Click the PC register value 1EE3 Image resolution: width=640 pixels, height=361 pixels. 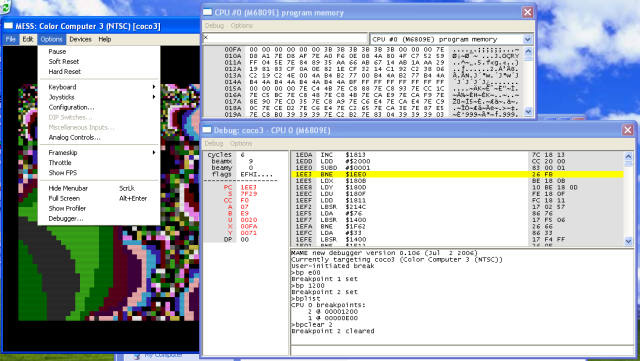tap(249, 187)
